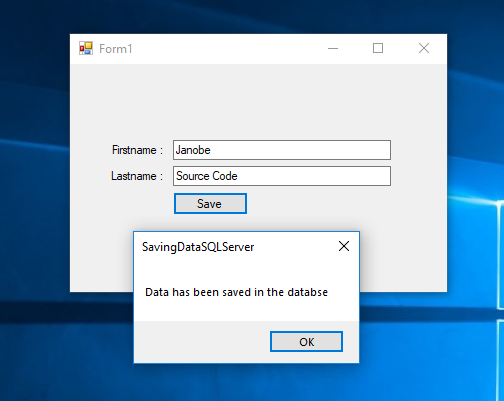Image resolution: width=504 pixels, height=401 pixels.
Task: Click the saved in the databse message text
Action: pyautogui.click(x=236, y=292)
